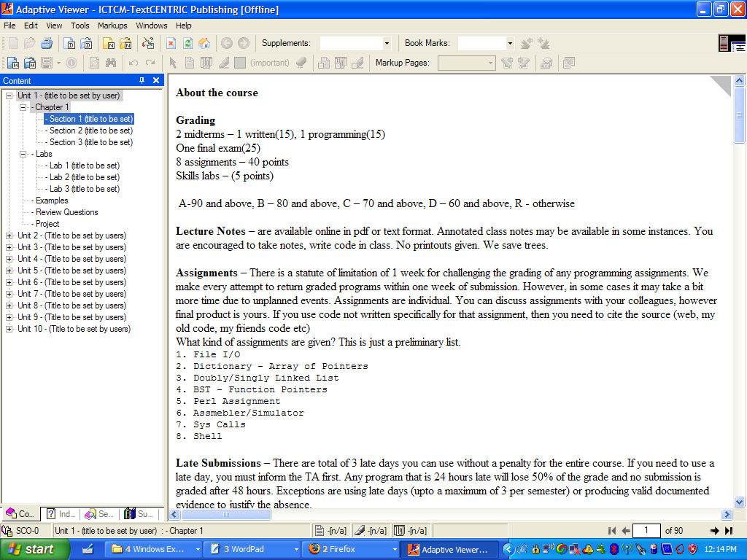Click the printer icon in the toolbar
The width and height of the screenshot is (747, 560).
click(47, 43)
